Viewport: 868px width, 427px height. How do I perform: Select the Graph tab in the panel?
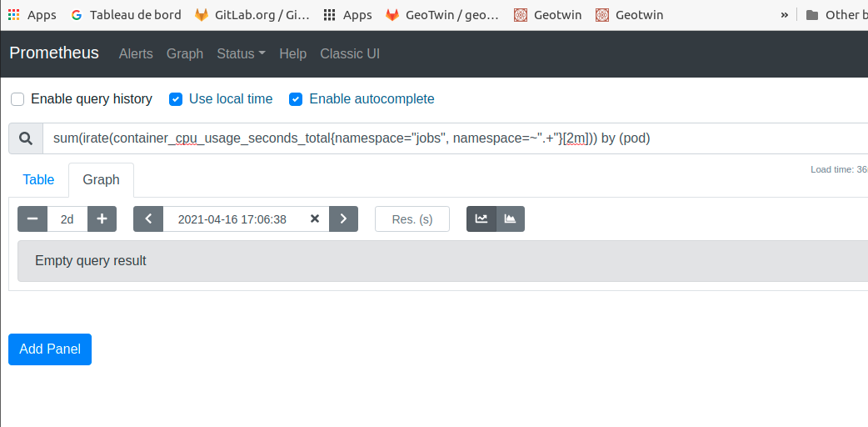(x=102, y=179)
